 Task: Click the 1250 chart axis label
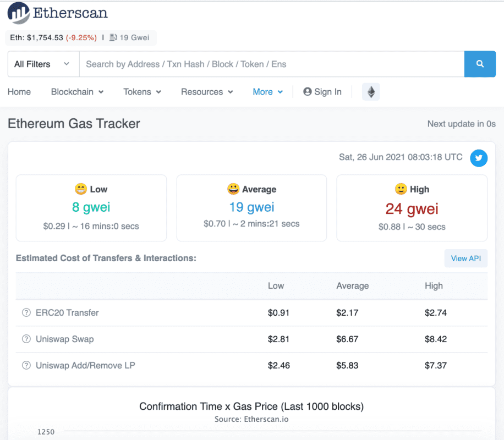pyautogui.click(x=46, y=432)
